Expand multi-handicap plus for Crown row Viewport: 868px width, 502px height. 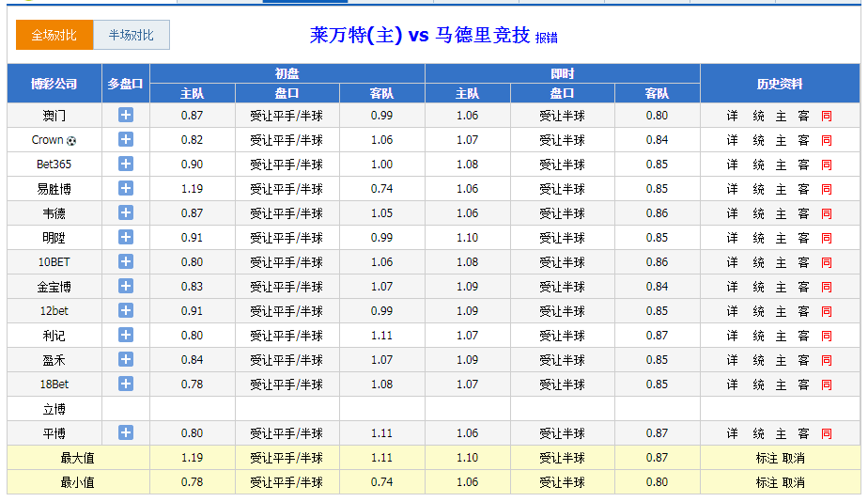coord(126,140)
